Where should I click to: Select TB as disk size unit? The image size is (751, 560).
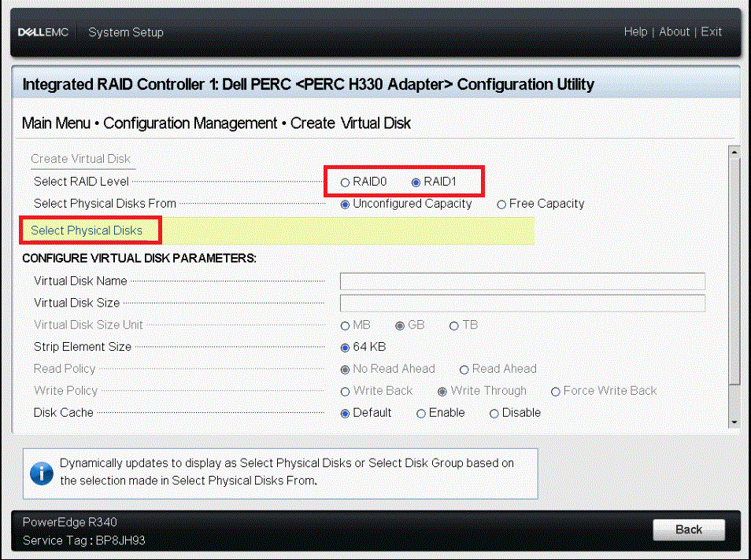[x=454, y=326]
